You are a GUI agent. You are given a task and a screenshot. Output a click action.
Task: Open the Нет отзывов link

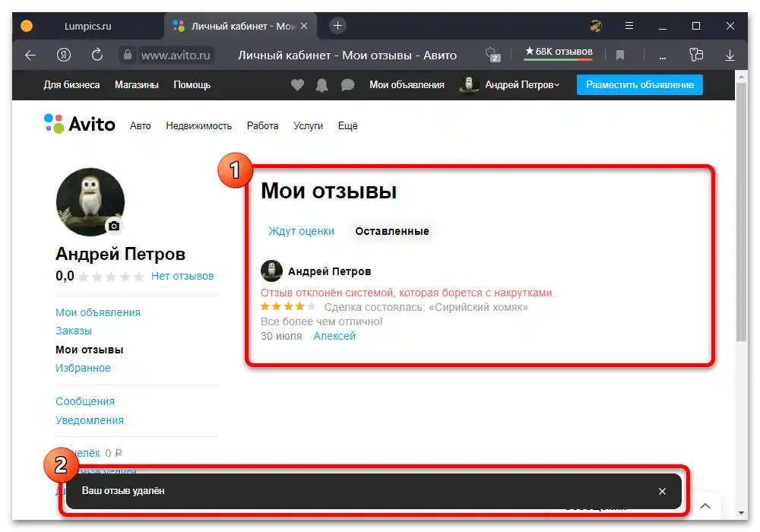point(182,276)
